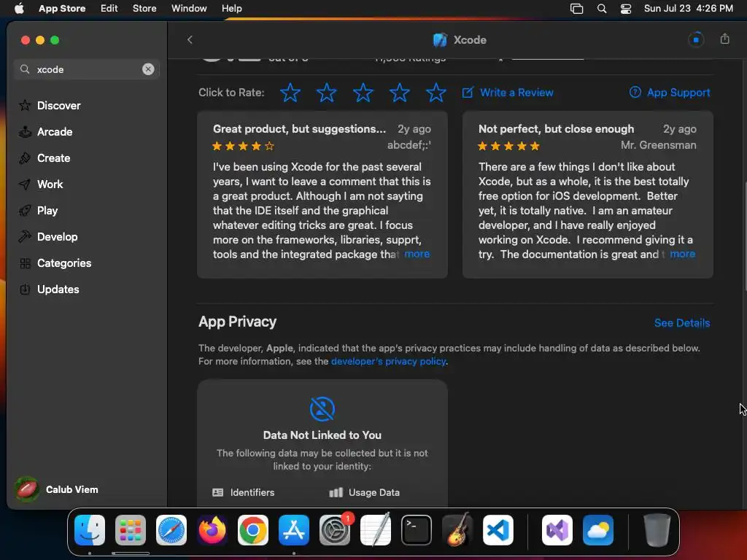Launch Safari from the Dock

tap(171, 530)
